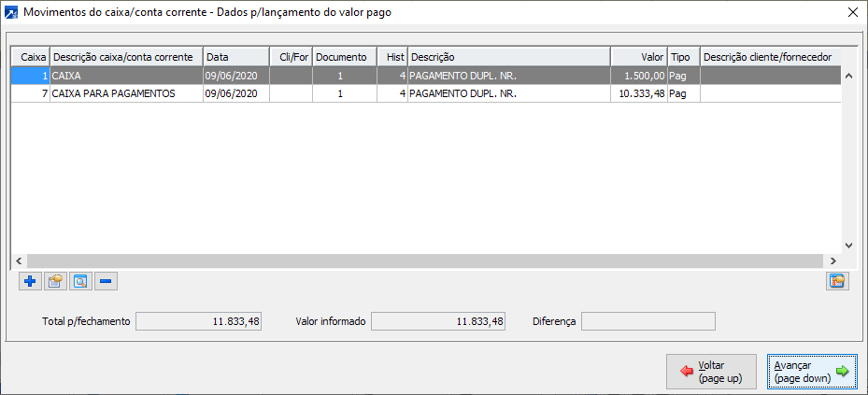Click the blue plus add-record icon
The image size is (868, 395).
click(x=30, y=282)
